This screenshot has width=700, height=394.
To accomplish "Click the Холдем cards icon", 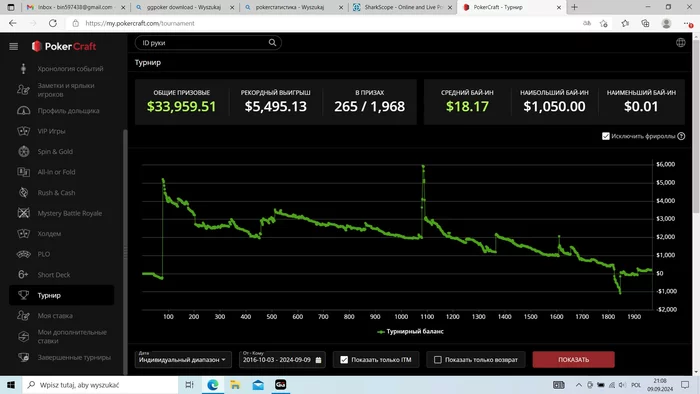I will [x=23, y=233].
